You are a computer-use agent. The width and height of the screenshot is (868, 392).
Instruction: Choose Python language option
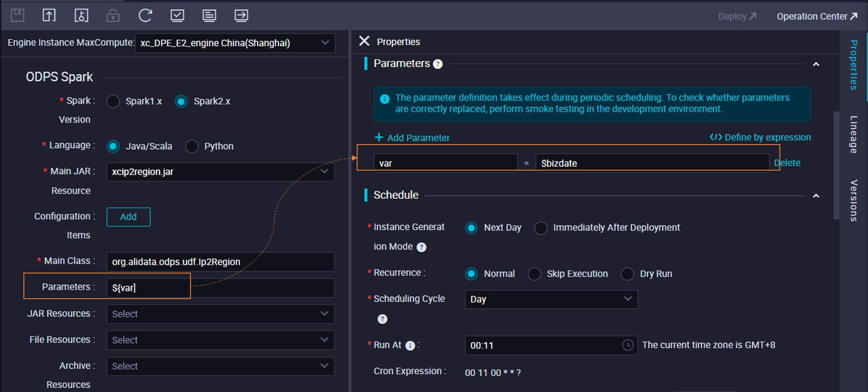[x=192, y=147]
